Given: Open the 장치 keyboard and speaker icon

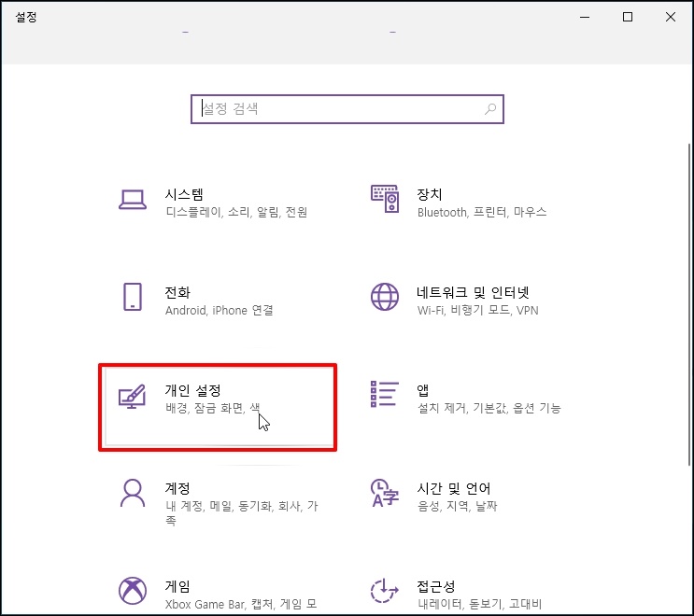Looking at the screenshot, I should (385, 199).
